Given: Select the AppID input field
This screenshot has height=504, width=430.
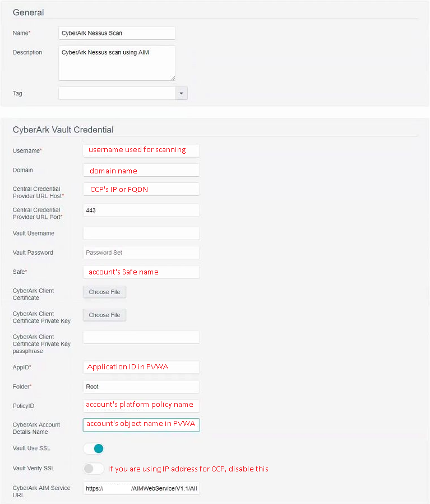Looking at the screenshot, I should pos(141,367).
